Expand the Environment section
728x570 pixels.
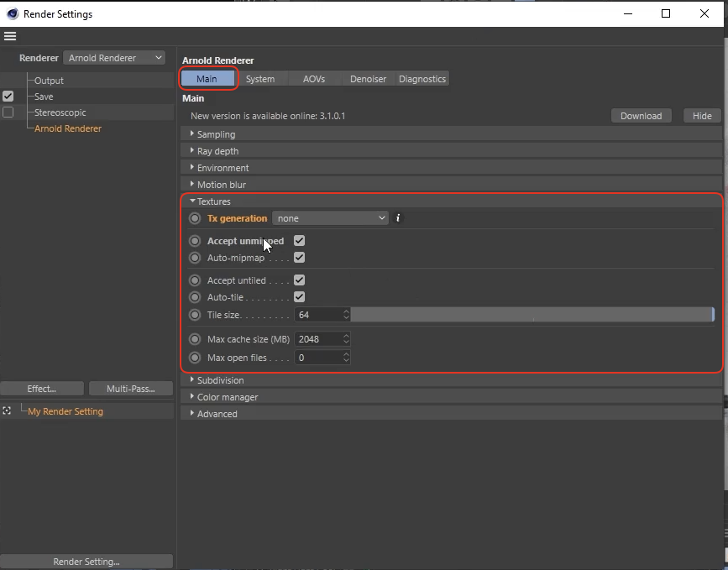click(x=451, y=168)
